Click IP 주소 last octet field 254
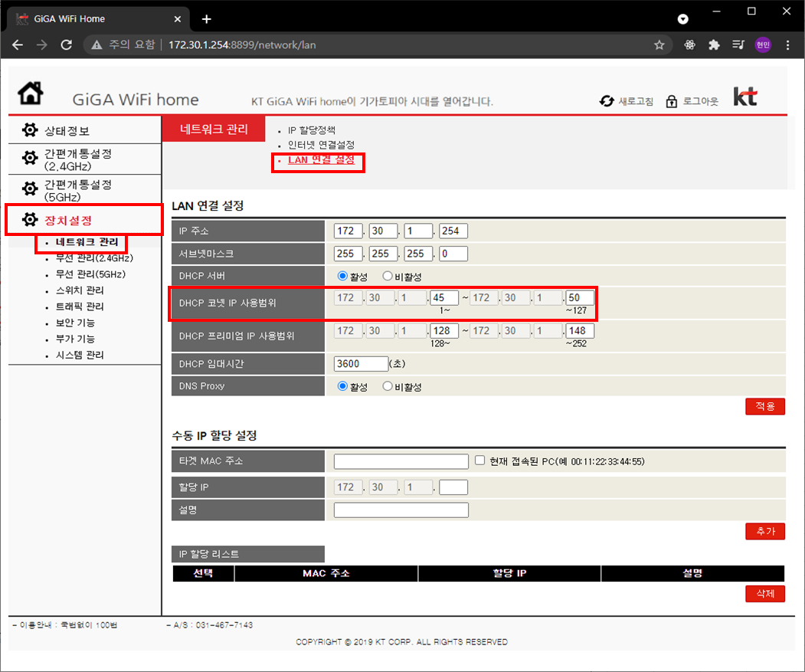The width and height of the screenshot is (805, 672). tap(453, 231)
